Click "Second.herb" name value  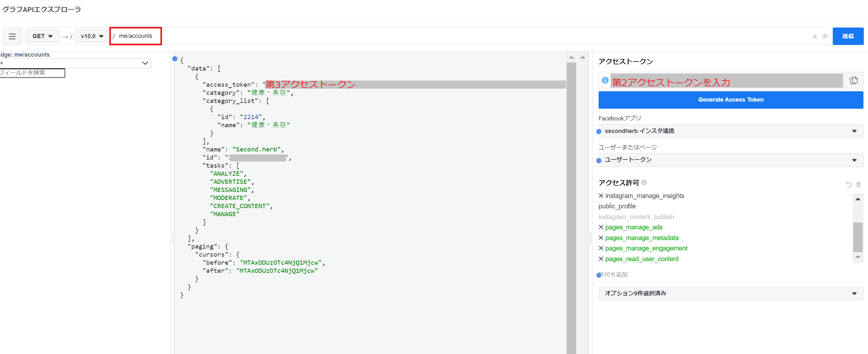click(x=258, y=149)
